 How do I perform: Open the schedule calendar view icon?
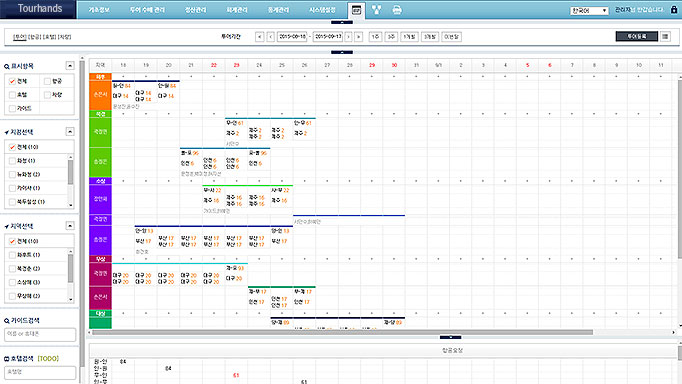click(357, 10)
